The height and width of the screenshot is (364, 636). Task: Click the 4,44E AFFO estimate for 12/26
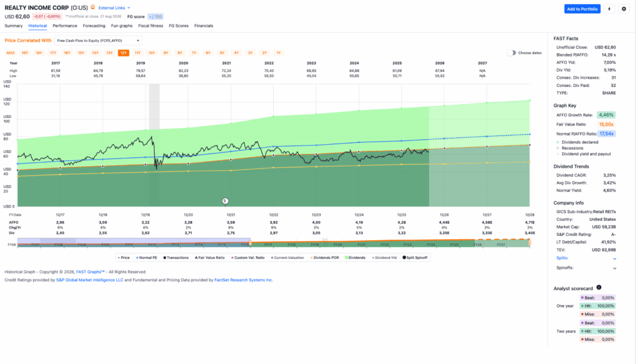[444, 222]
